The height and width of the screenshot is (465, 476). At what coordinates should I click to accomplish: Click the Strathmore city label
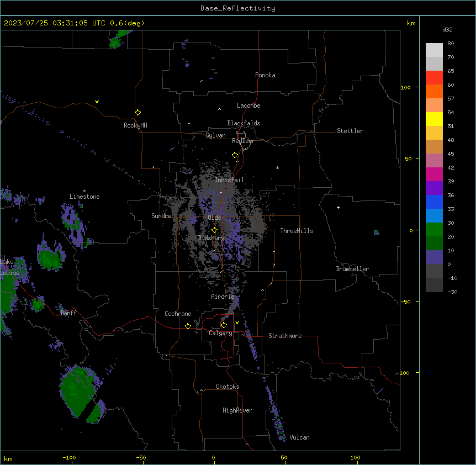point(285,336)
